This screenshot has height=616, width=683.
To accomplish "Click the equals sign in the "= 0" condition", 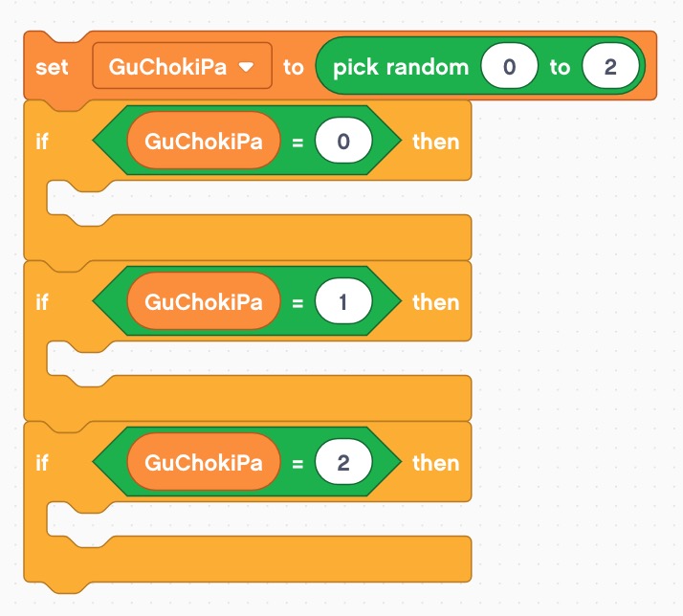I will click(297, 142).
